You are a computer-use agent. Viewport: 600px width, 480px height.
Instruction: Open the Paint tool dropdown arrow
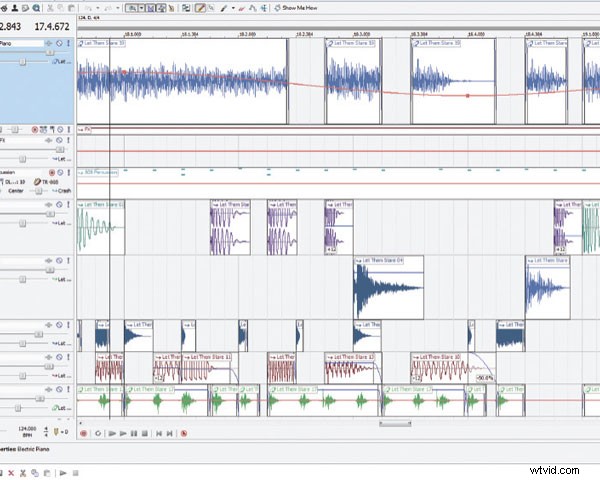click(x=233, y=8)
